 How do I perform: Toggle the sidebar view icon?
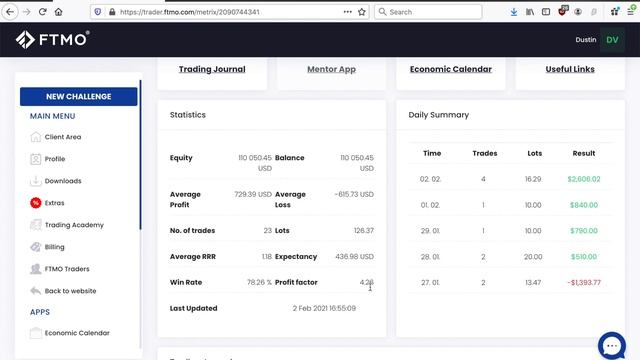[546, 12]
